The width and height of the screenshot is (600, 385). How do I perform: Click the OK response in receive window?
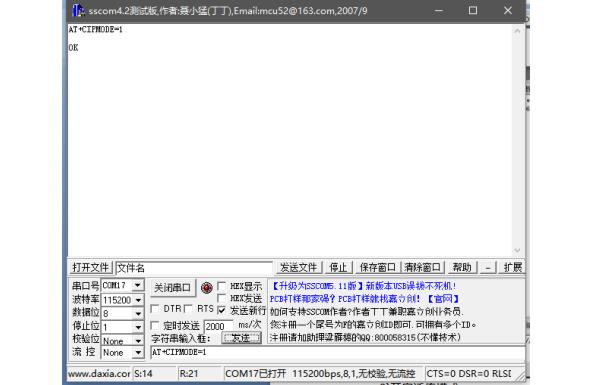(x=73, y=47)
